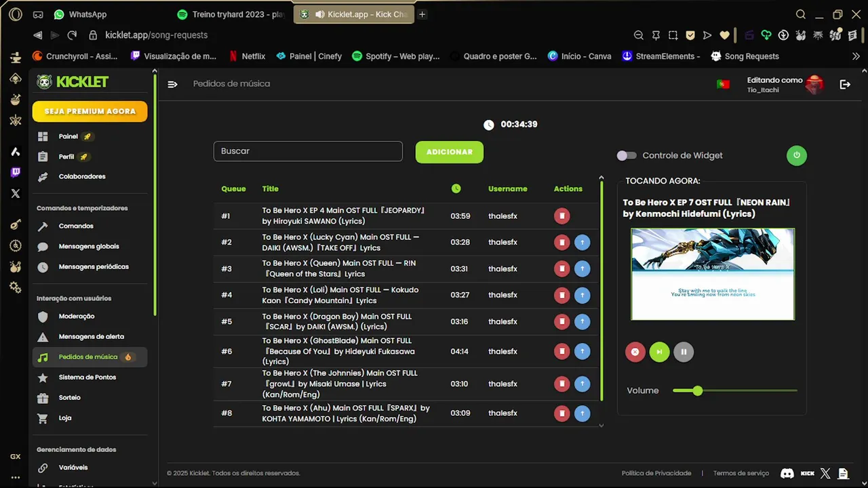Expand hidden bookmarks chevron
Screen dimensions: 868x488
click(856, 56)
